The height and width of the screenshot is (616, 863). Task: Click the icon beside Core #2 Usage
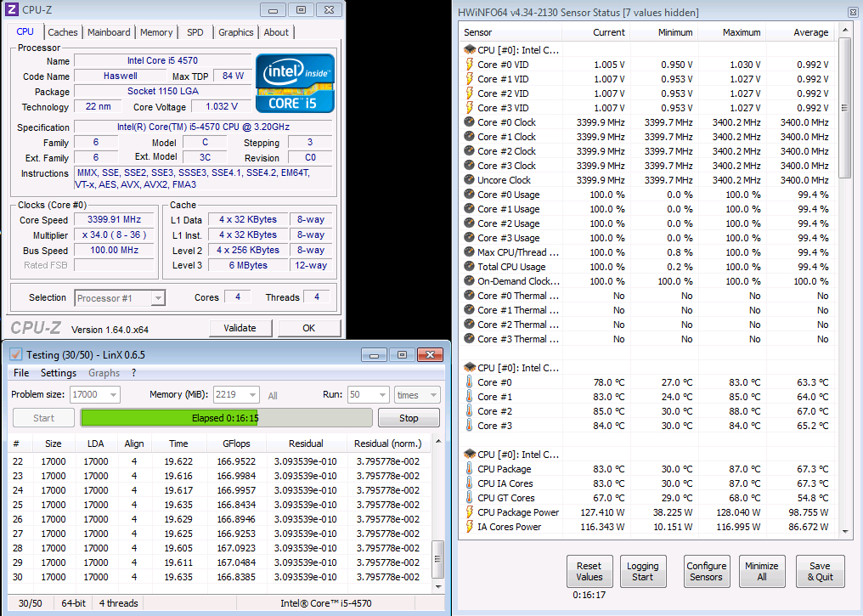point(470,223)
